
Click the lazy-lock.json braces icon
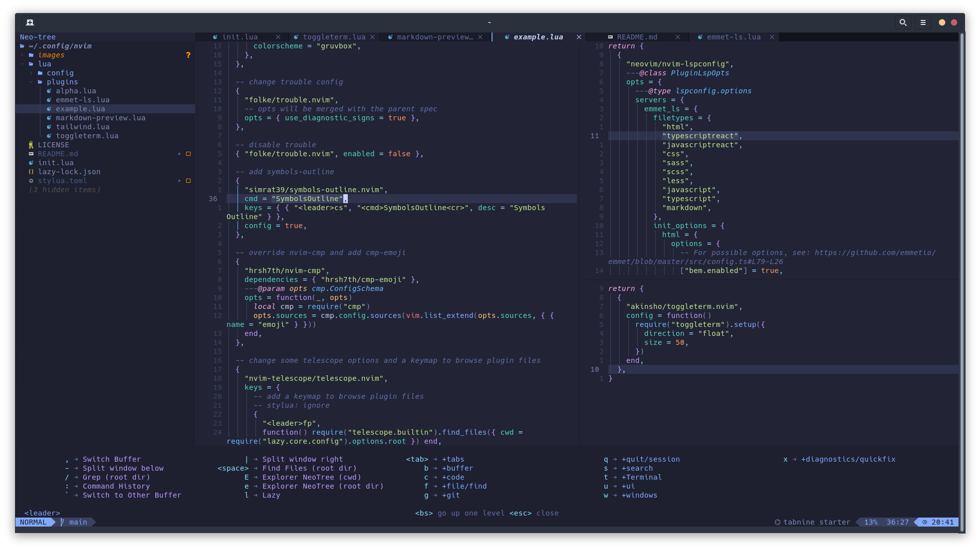(31, 172)
